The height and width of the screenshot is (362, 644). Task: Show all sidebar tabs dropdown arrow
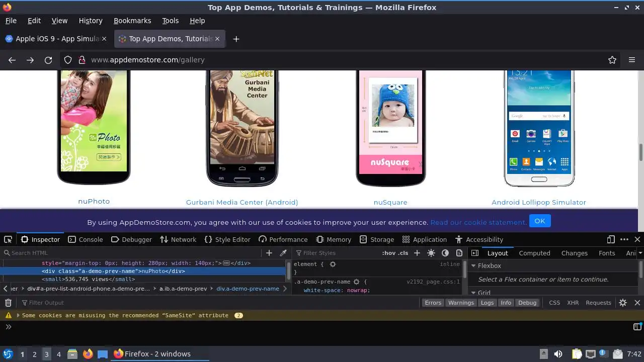(x=640, y=253)
